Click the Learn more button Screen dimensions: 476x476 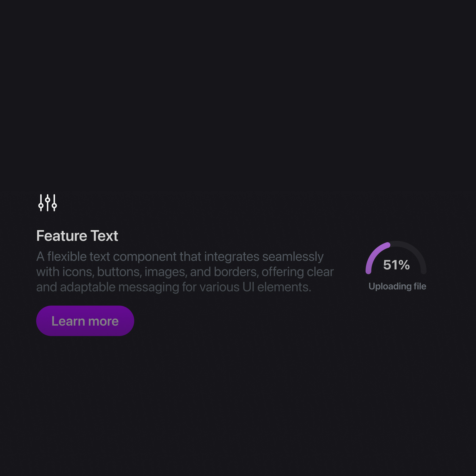[x=85, y=321]
